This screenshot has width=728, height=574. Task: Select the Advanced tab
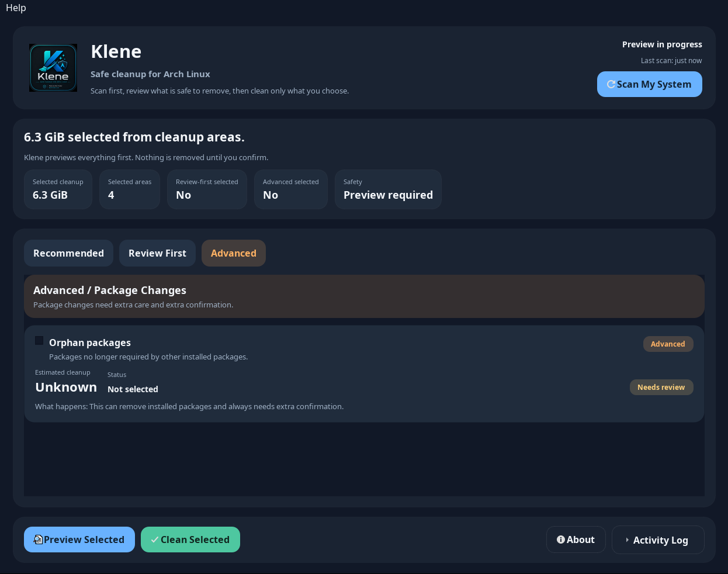pyautogui.click(x=234, y=253)
